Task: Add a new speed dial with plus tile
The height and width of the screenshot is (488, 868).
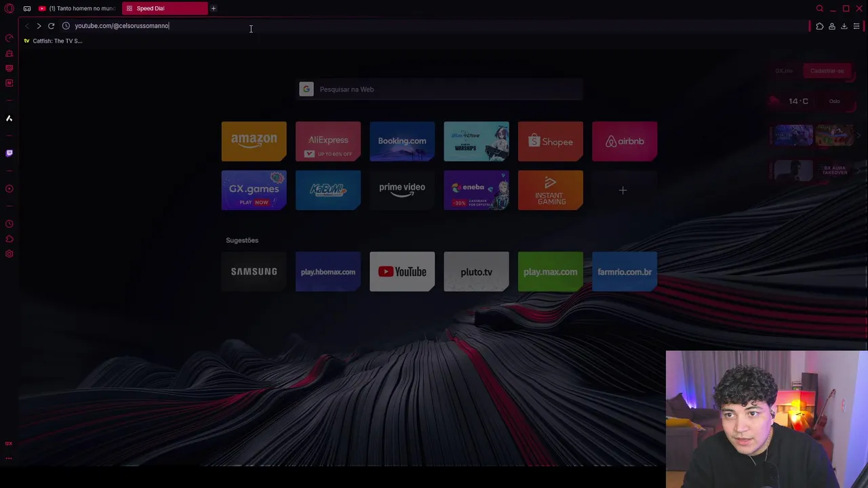Action: click(625, 190)
